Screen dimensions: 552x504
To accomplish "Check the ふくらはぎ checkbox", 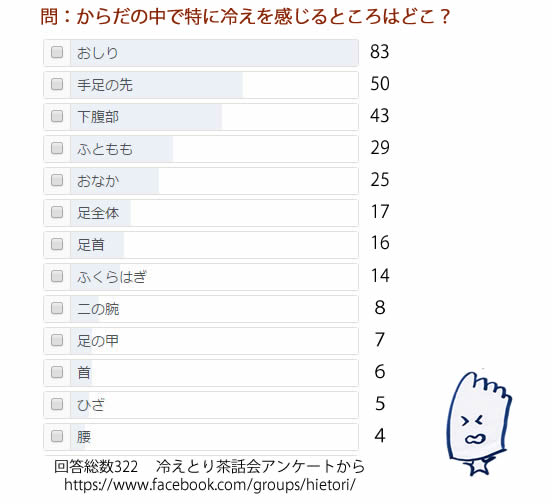I will (x=57, y=276).
